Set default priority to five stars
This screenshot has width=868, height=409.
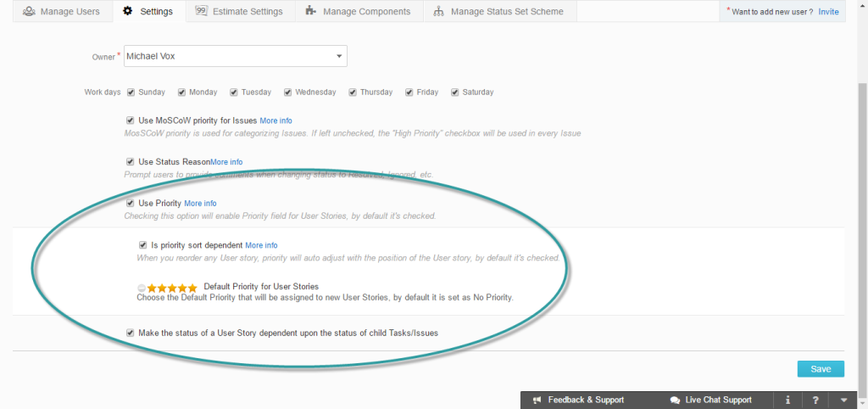click(x=192, y=288)
